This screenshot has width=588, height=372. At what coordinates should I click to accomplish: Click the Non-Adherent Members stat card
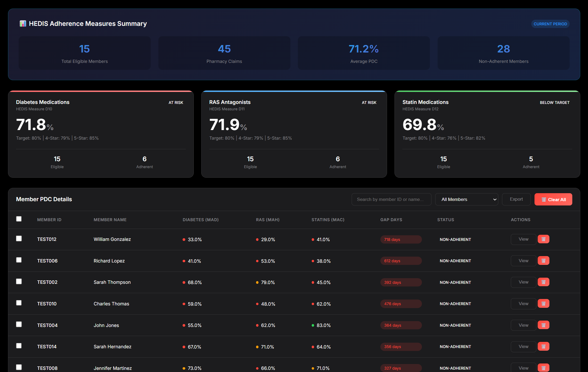(503, 53)
